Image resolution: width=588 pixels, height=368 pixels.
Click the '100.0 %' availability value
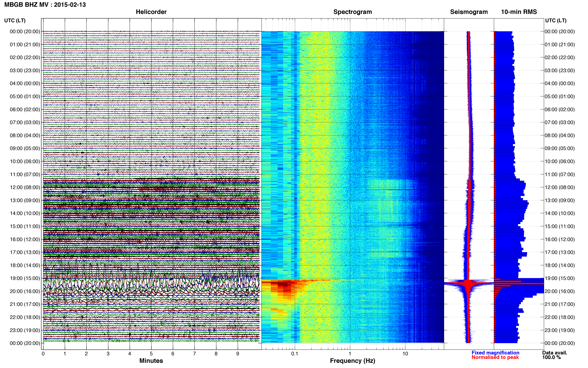coord(552,358)
